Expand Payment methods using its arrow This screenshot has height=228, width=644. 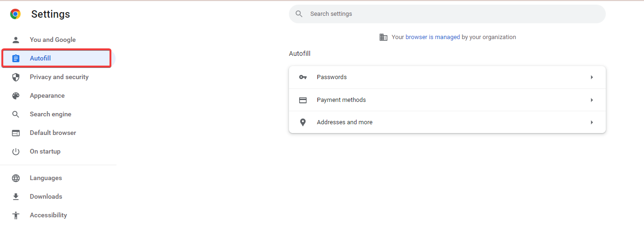592,100
